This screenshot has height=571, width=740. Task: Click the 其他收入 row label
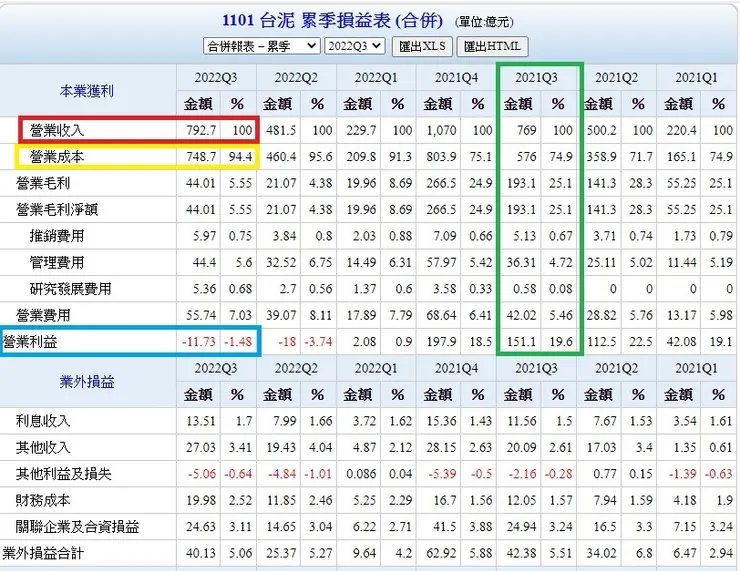(43, 447)
